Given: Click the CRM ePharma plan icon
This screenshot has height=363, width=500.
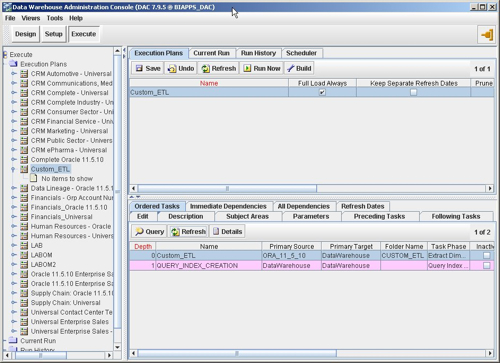Looking at the screenshot, I should coord(24,150).
